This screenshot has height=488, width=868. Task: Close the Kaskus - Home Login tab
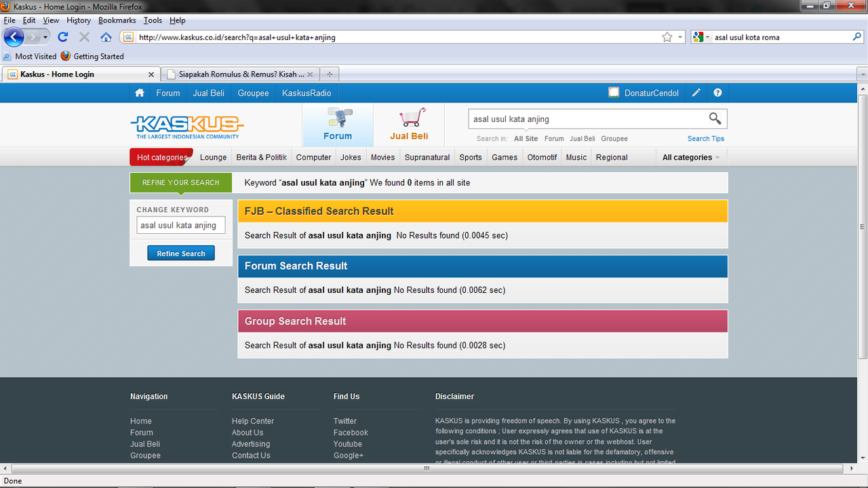click(151, 75)
